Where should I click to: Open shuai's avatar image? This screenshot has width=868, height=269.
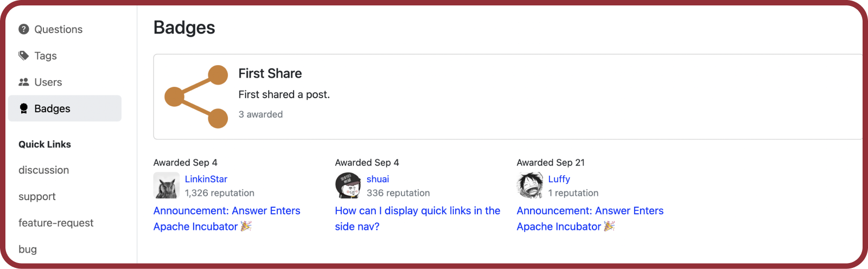[348, 185]
